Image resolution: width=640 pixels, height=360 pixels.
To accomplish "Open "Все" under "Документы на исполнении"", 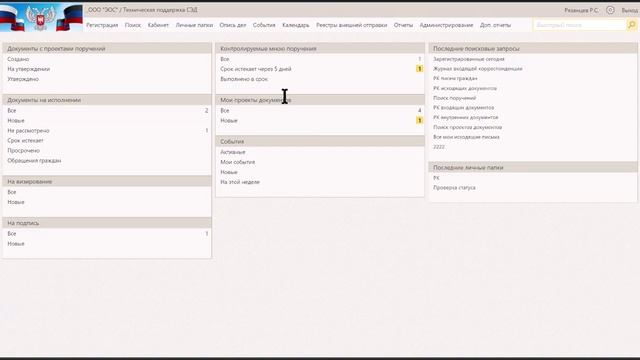I will 12,111.
